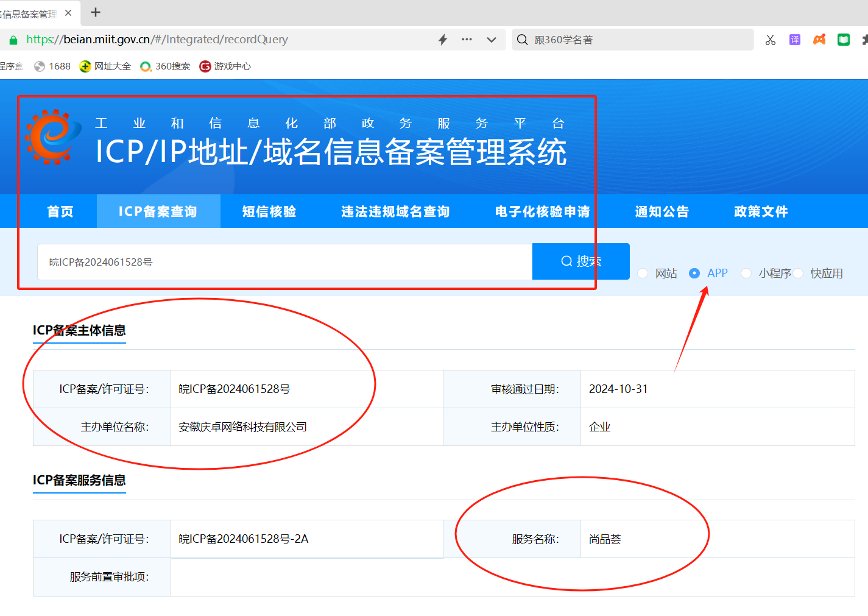
Task: Open the 游戏中心 bookmark
Action: click(225, 66)
